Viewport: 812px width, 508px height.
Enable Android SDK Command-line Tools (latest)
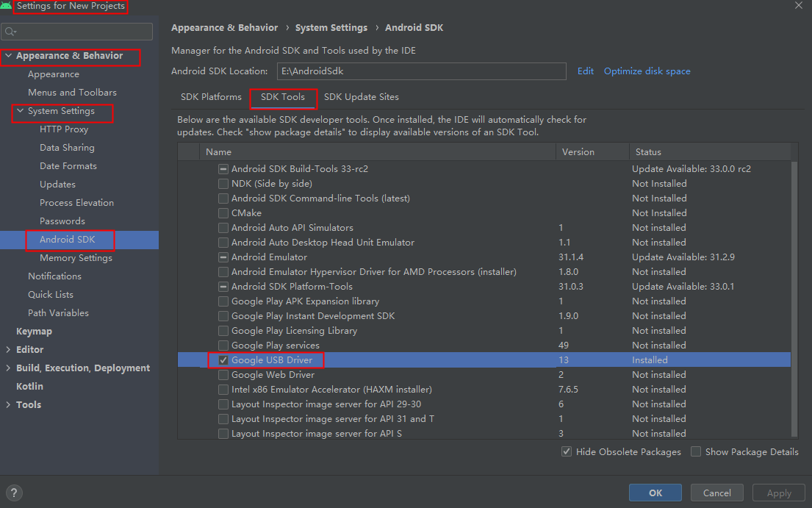[223, 198]
